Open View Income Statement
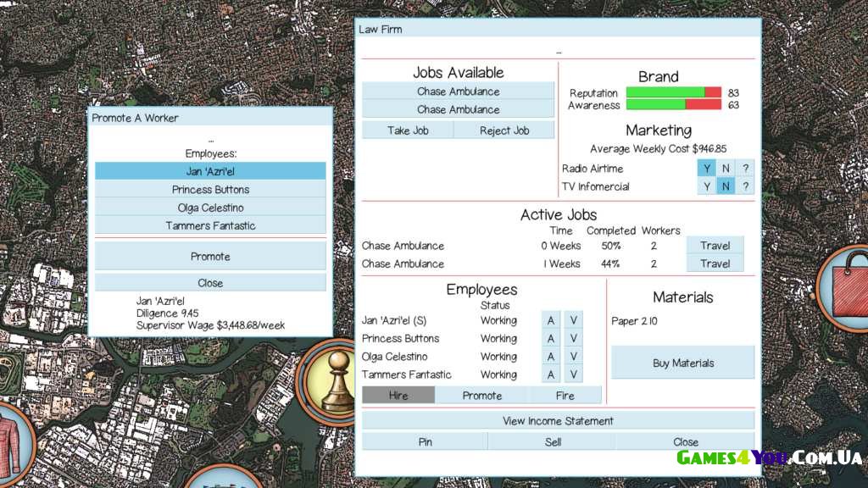 pyautogui.click(x=558, y=421)
